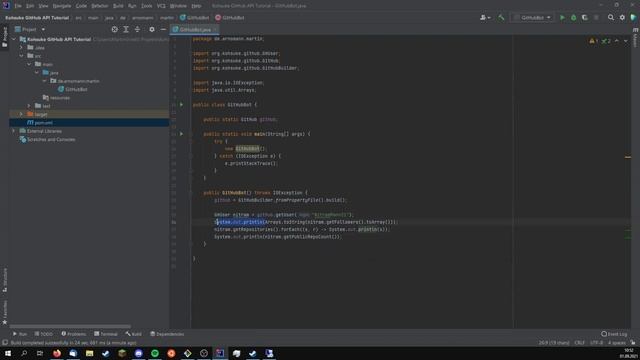Click the main breadcrumb in the navigation bar

[93, 18]
